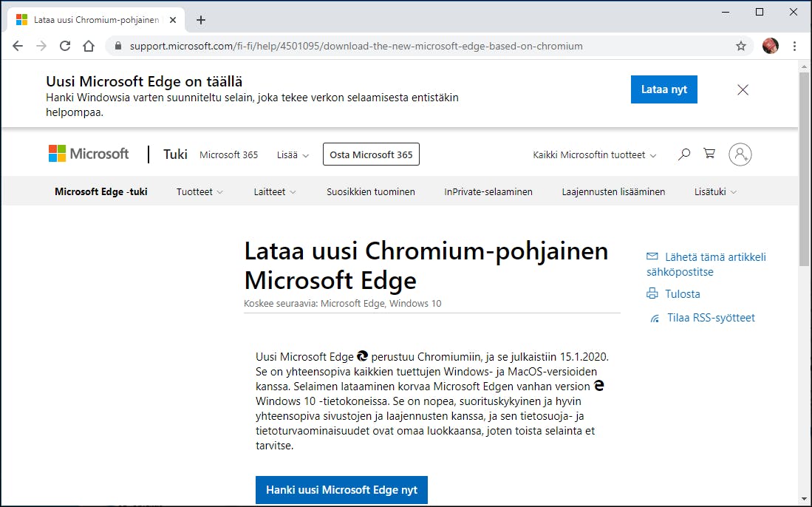The height and width of the screenshot is (507, 812).
Task: Open Microsoft Edge -tuki link
Action: click(101, 191)
